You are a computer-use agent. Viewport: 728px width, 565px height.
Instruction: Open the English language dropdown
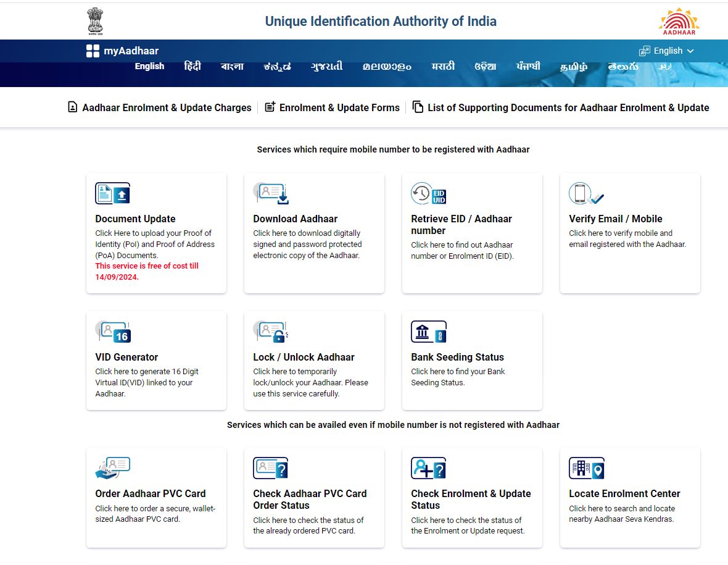point(667,51)
